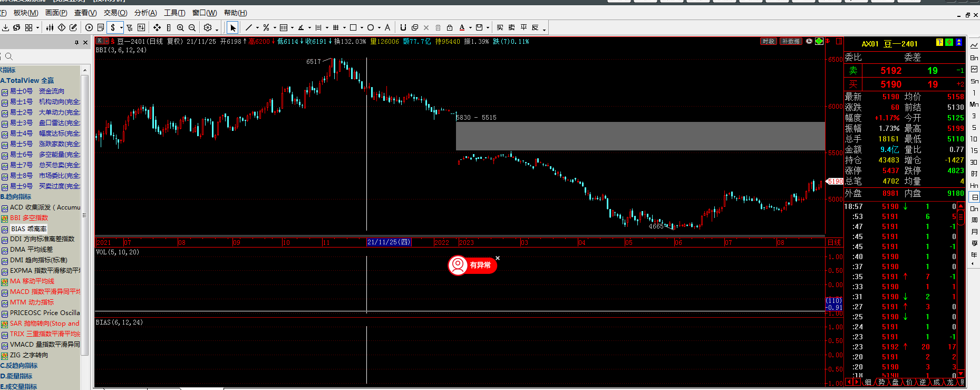
Task: Click the circular play replay icon
Action: click(x=89, y=27)
